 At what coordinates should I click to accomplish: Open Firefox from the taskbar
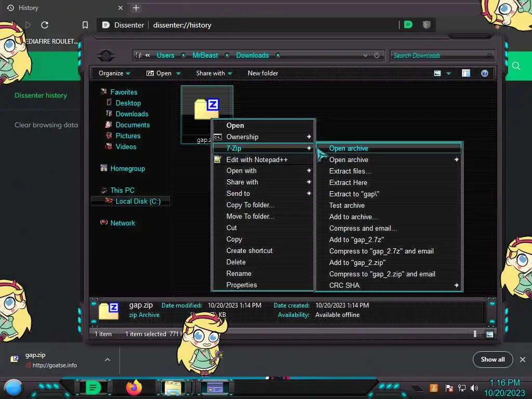point(134,387)
